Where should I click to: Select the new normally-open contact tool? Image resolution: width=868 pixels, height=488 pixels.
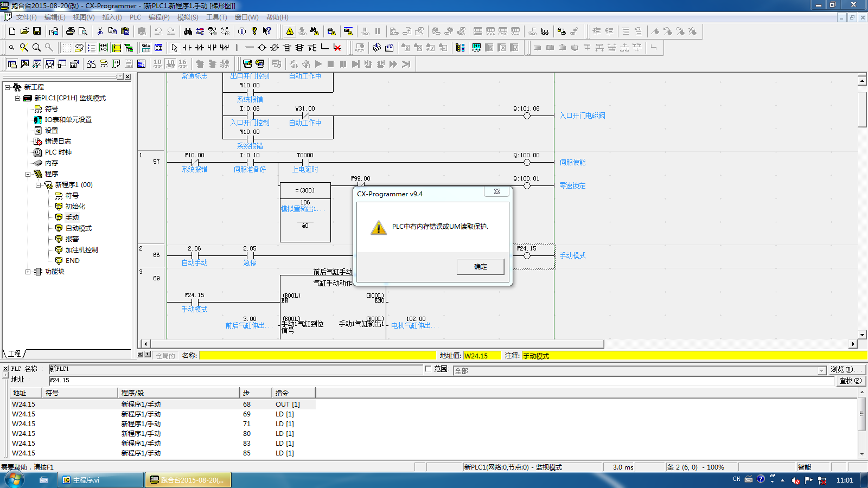click(187, 48)
